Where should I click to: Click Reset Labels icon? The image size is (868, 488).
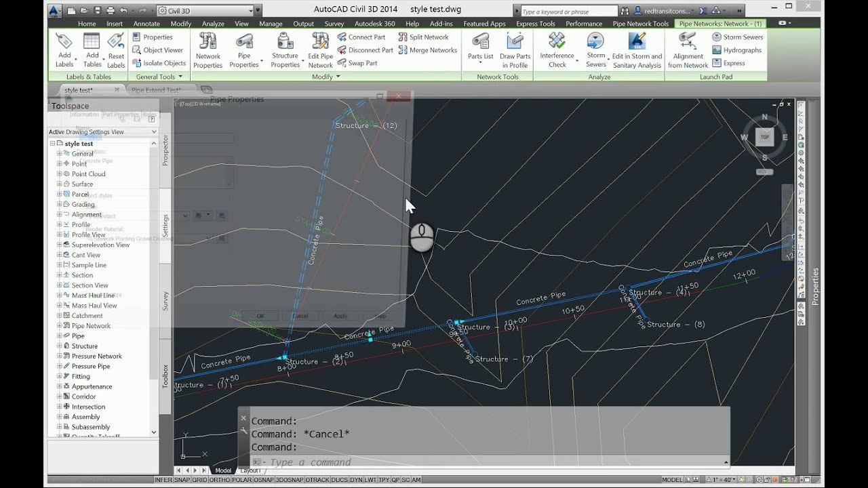pos(116,49)
